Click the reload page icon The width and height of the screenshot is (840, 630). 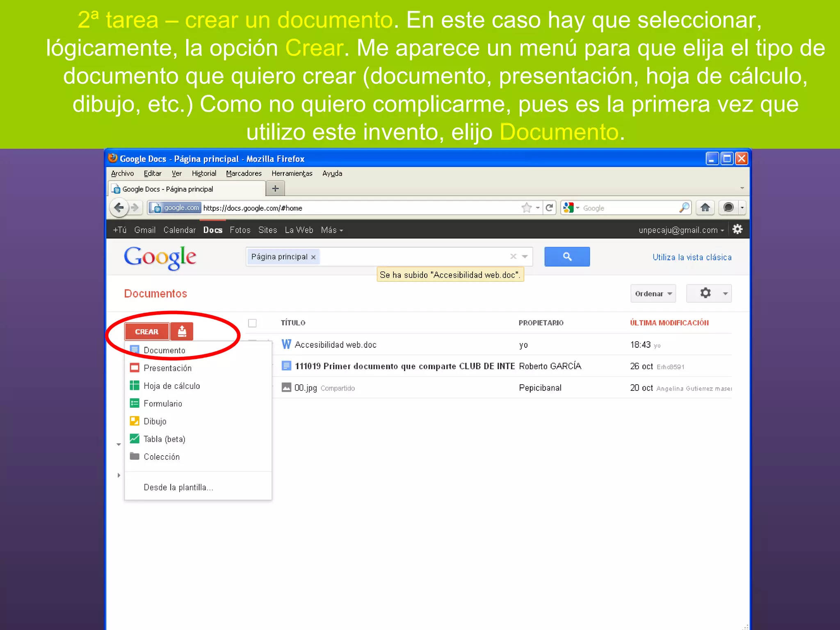pos(549,208)
